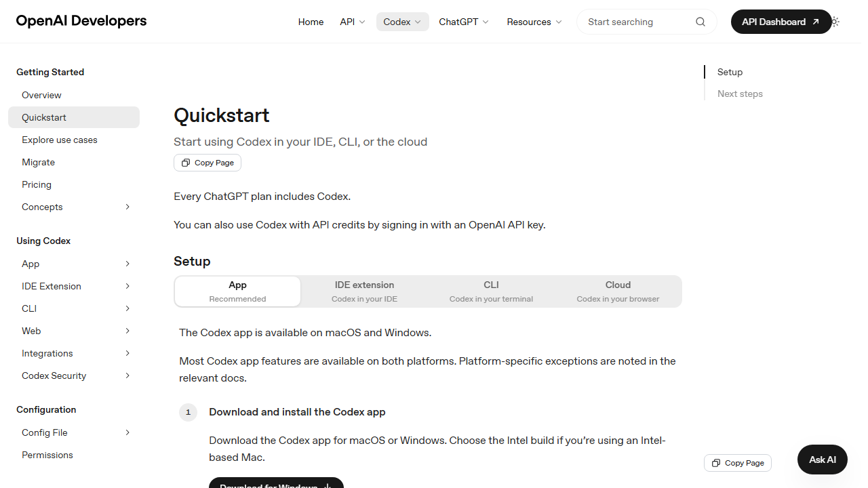Expand the Integrations sidebar section
Screen dimensions: 868x488
[127, 353]
